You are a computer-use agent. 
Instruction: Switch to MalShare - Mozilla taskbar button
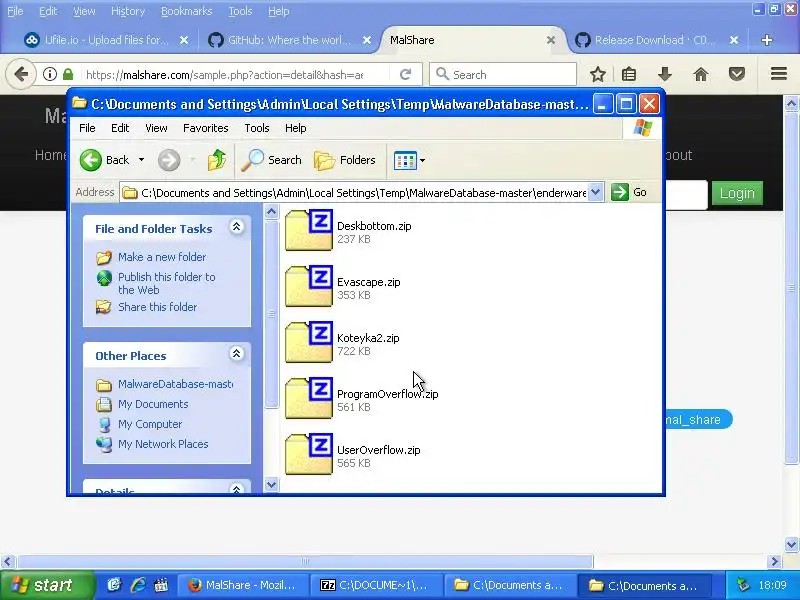point(243,585)
